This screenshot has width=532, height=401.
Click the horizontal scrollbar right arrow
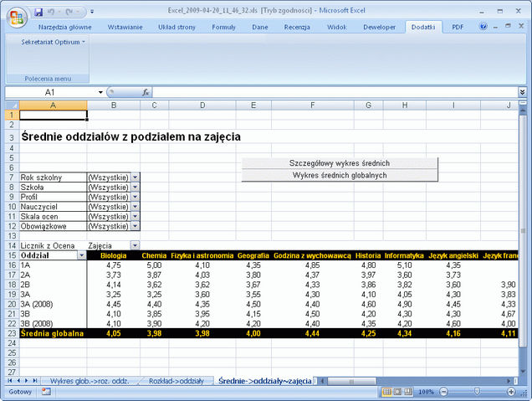509,381
